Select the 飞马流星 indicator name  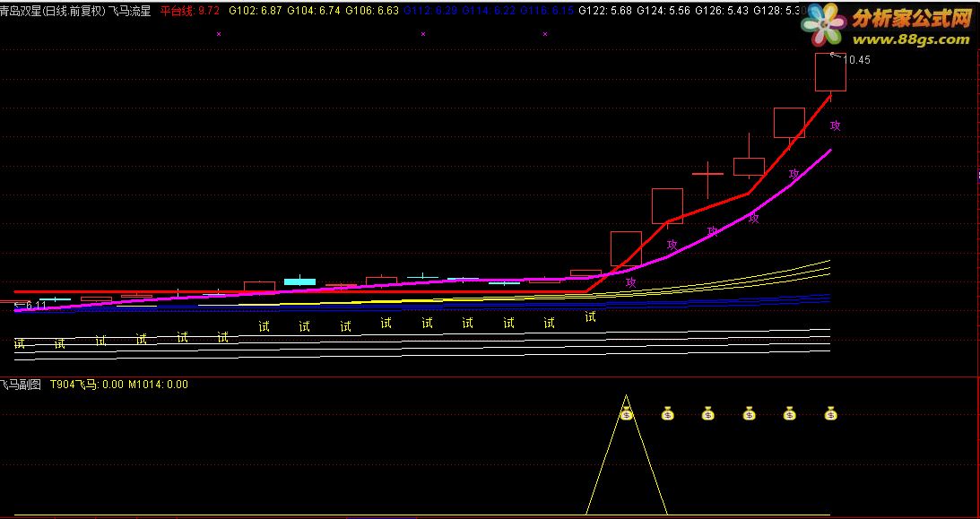click(130, 11)
